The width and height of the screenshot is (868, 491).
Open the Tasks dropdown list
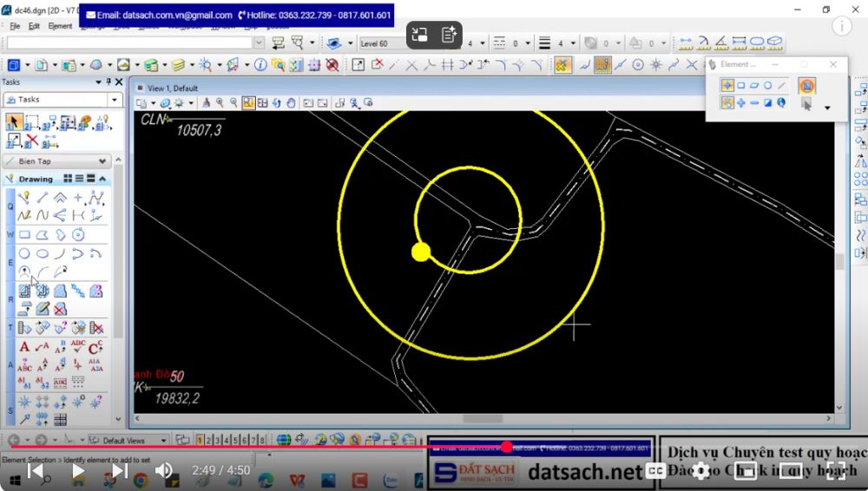(x=115, y=100)
